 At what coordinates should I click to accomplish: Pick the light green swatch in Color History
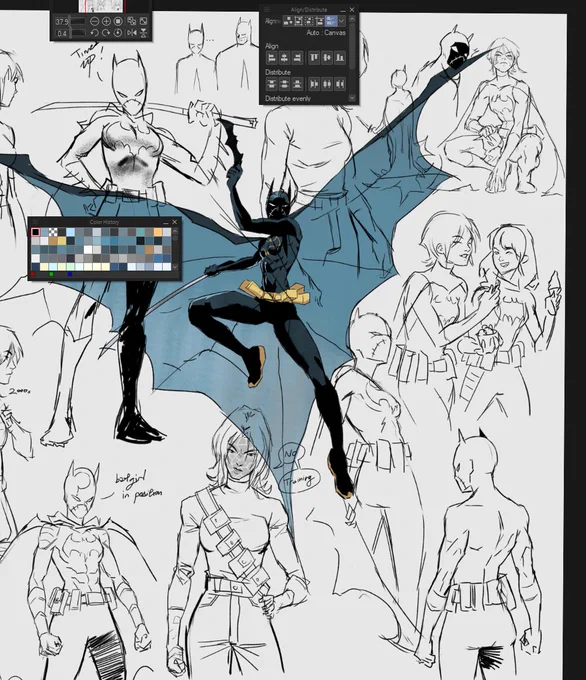tap(71, 267)
